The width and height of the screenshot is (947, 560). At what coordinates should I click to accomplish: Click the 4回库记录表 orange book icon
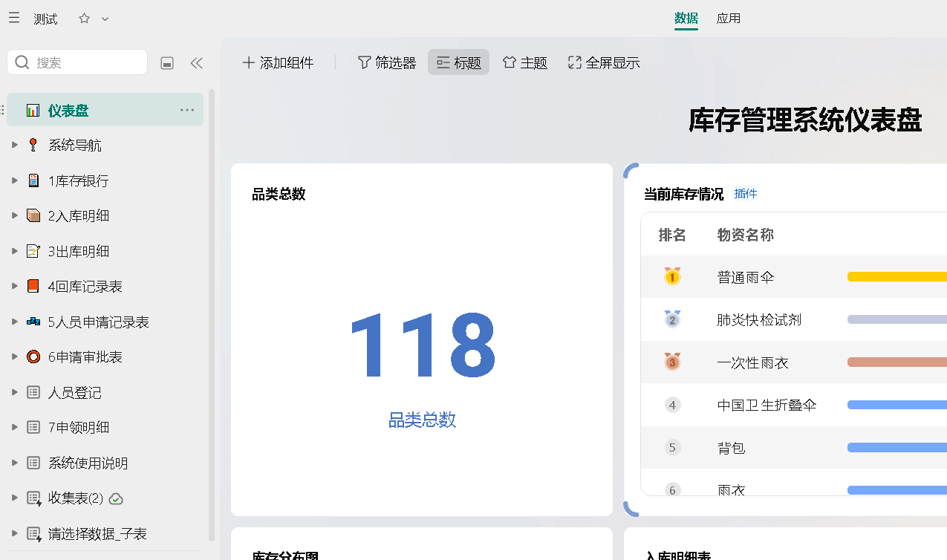pos(33,286)
